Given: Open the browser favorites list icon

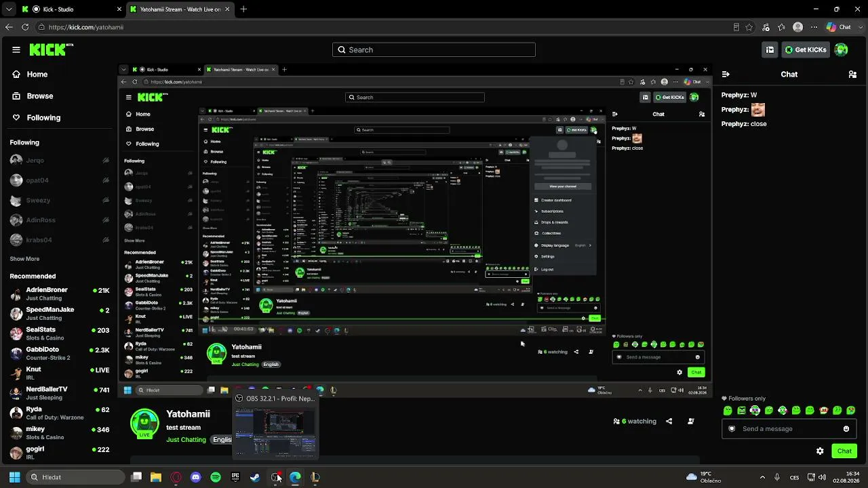Looking at the screenshot, I should point(782,27).
